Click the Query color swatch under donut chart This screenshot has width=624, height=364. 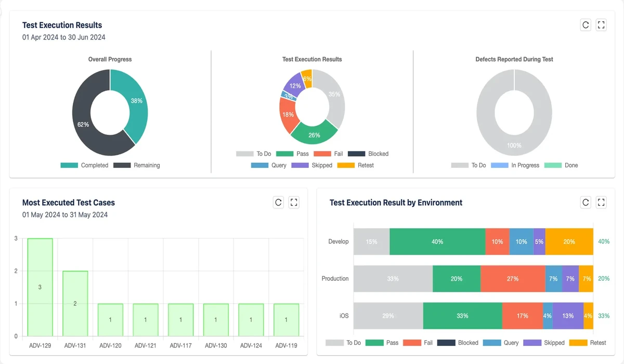(259, 165)
